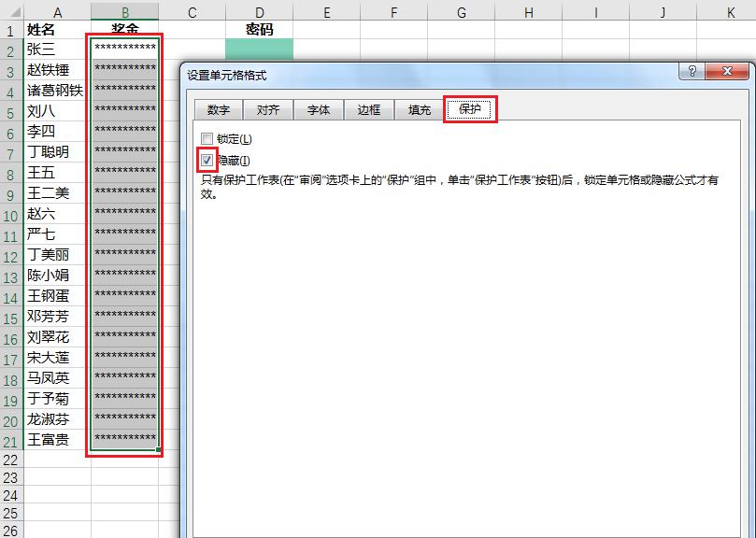Select the cell containing 王五
This screenshot has height=538, width=756.
click(x=57, y=173)
